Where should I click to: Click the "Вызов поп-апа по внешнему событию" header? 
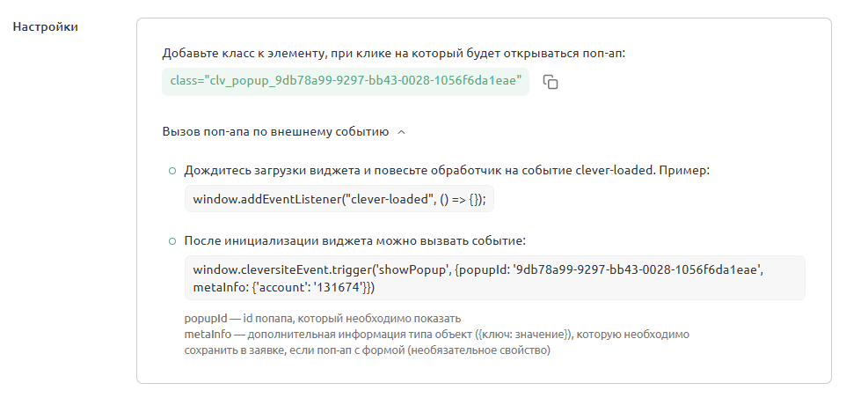pos(275,132)
